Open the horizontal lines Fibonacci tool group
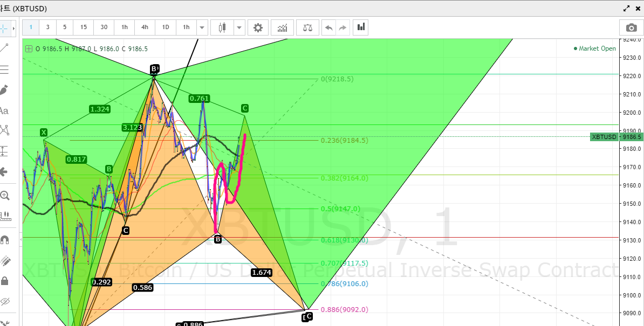The width and height of the screenshot is (644, 326). [4, 70]
